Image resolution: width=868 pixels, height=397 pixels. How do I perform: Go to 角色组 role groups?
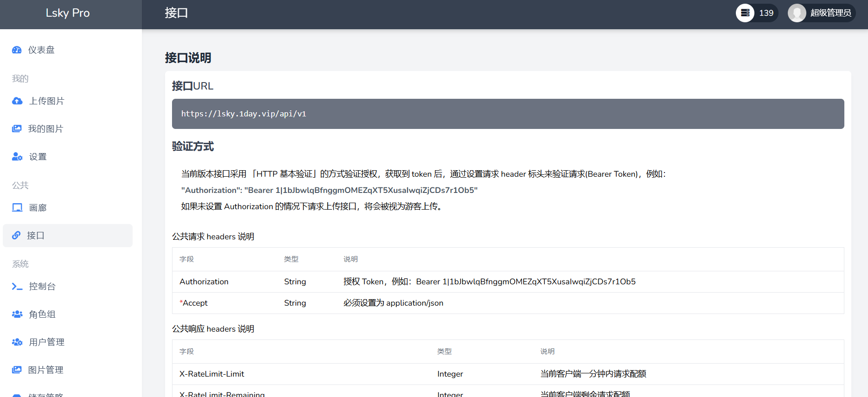click(x=68, y=314)
